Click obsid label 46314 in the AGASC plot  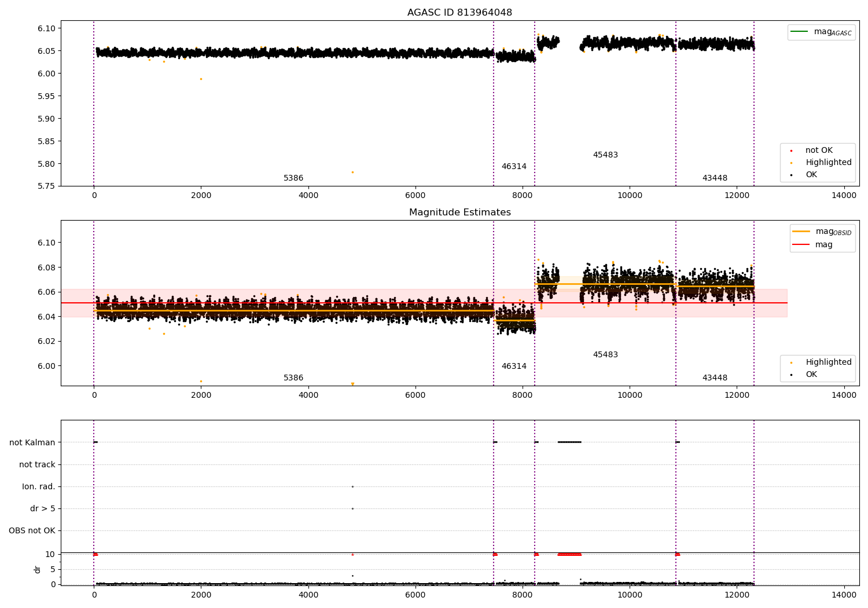(514, 167)
